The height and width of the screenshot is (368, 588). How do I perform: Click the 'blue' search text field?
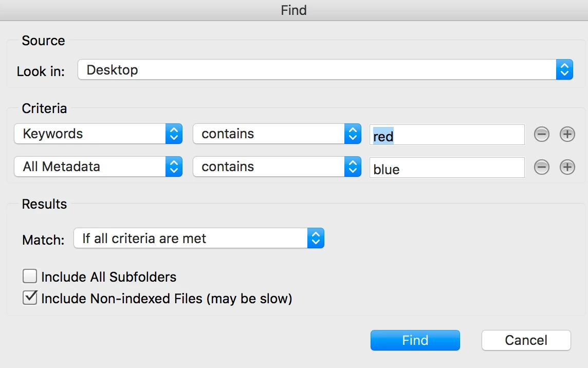point(447,169)
